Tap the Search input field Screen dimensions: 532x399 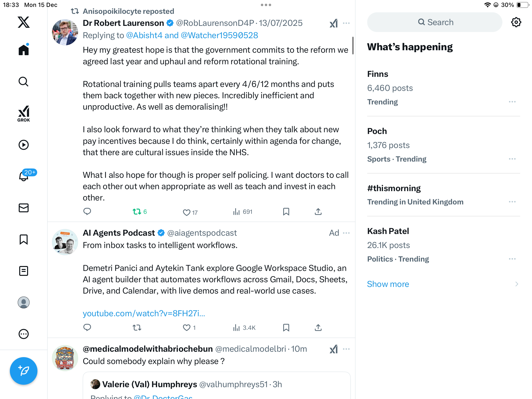pos(434,22)
